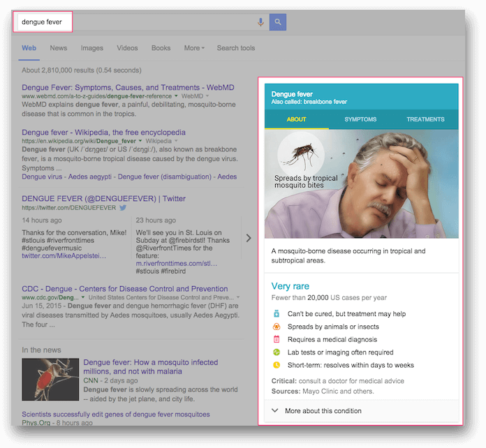Select the Web search tab
Image resolution: width=486 pixels, height=448 pixels.
pos(29,48)
